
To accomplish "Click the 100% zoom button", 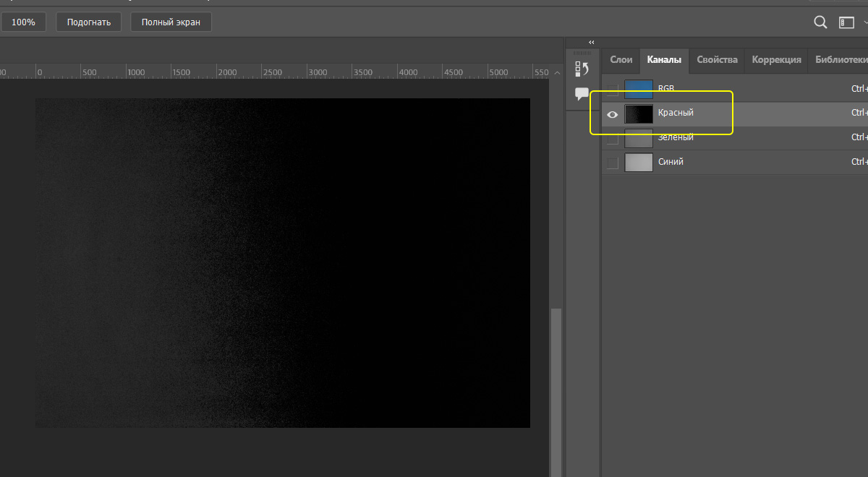I will (x=23, y=22).
